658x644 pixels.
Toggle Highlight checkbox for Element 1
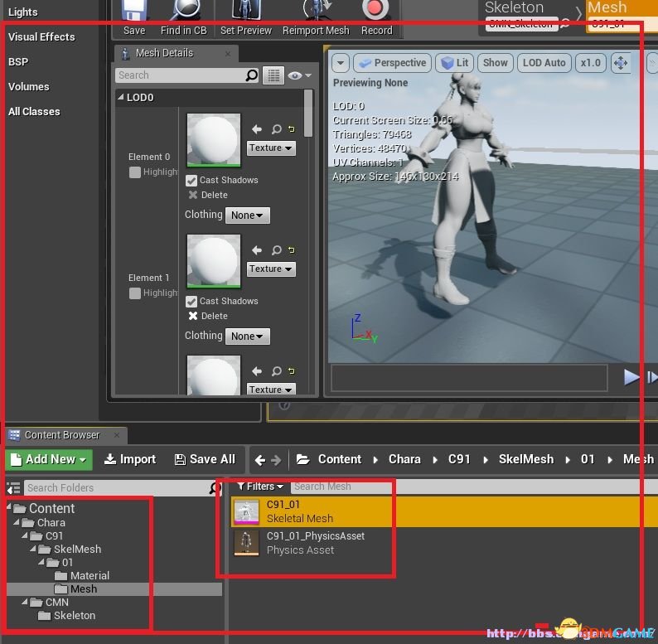click(x=135, y=293)
